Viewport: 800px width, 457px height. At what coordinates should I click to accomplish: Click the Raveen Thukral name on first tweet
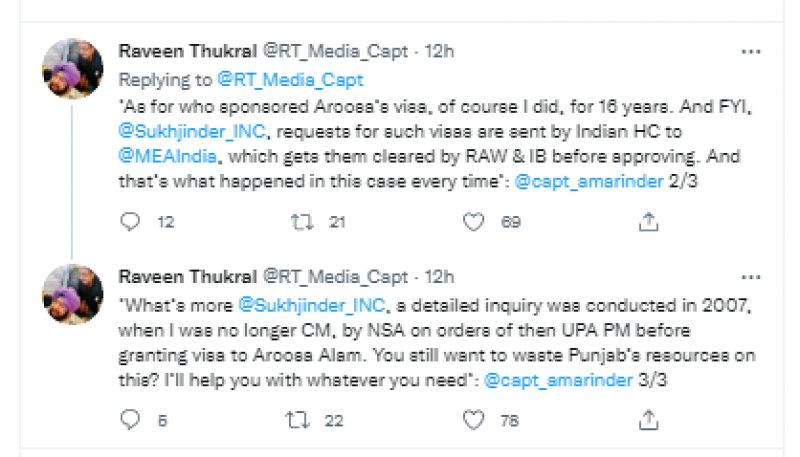pyautogui.click(x=186, y=51)
